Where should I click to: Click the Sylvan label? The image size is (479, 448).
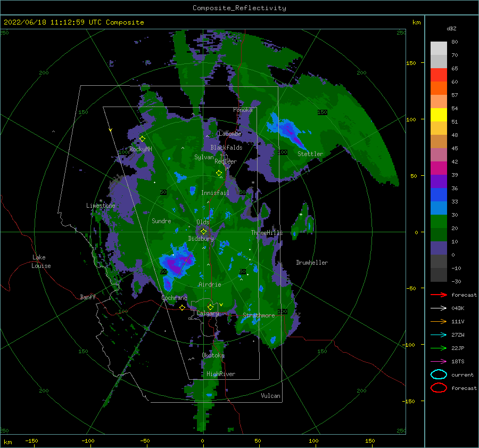pyautogui.click(x=204, y=157)
